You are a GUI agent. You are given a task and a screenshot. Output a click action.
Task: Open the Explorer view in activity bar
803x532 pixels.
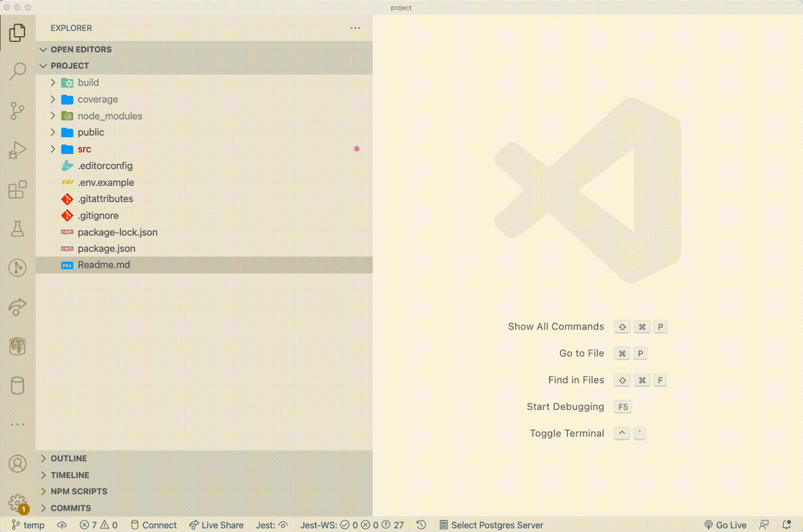pos(17,31)
